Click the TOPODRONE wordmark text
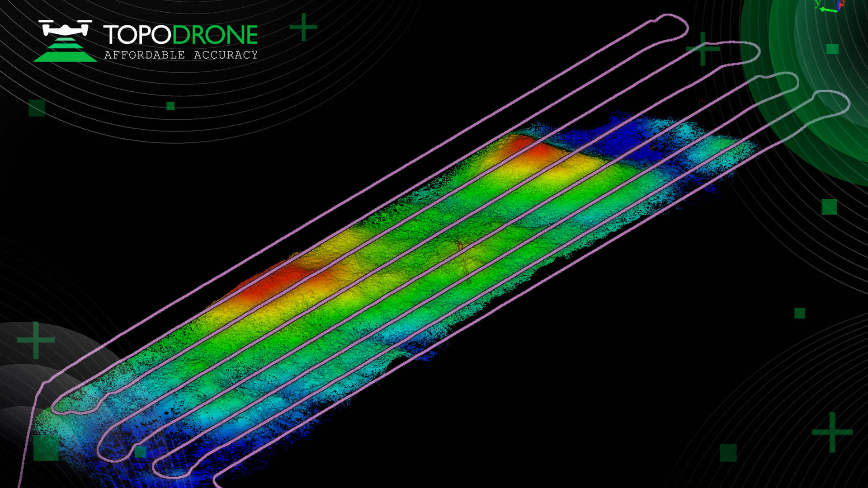This screenshot has width=868, height=488. pos(180,35)
